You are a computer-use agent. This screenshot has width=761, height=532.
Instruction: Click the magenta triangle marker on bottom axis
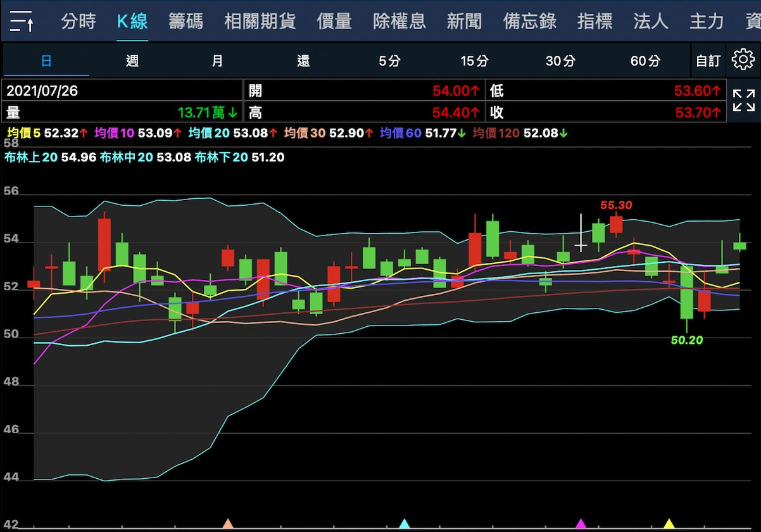(x=581, y=524)
